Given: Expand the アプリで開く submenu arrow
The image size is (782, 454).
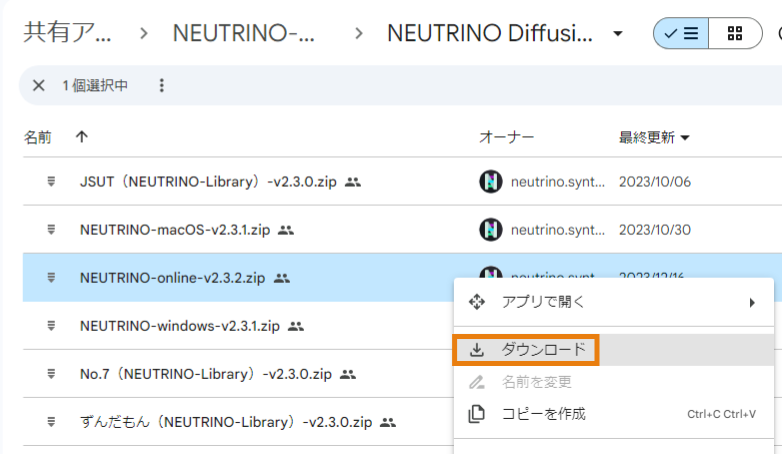Looking at the screenshot, I should click(x=752, y=302).
